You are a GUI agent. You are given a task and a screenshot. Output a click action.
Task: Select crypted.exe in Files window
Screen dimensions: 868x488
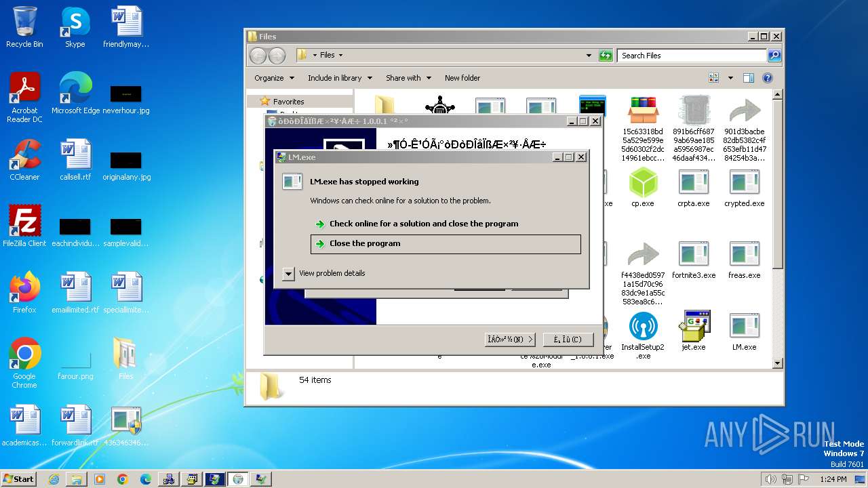[x=744, y=188]
